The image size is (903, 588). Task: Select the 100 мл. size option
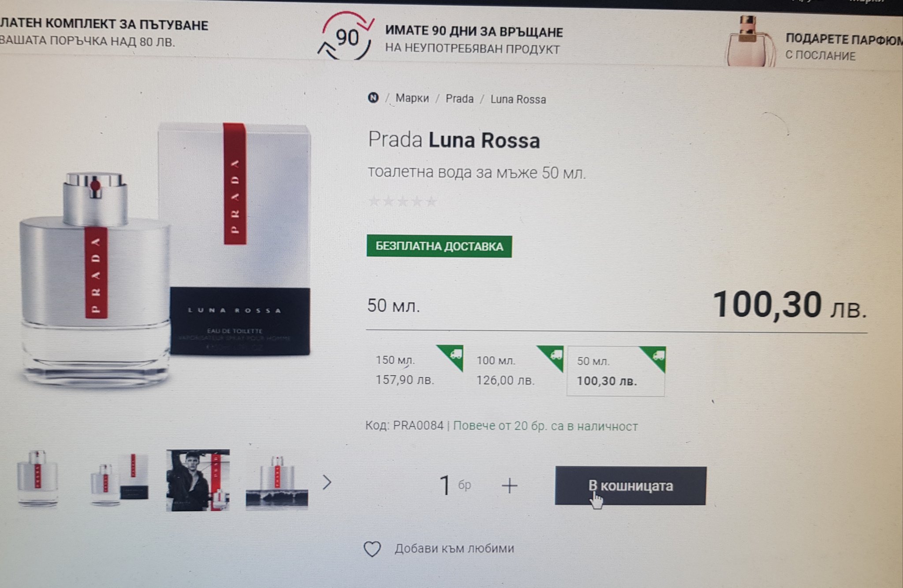click(x=516, y=370)
